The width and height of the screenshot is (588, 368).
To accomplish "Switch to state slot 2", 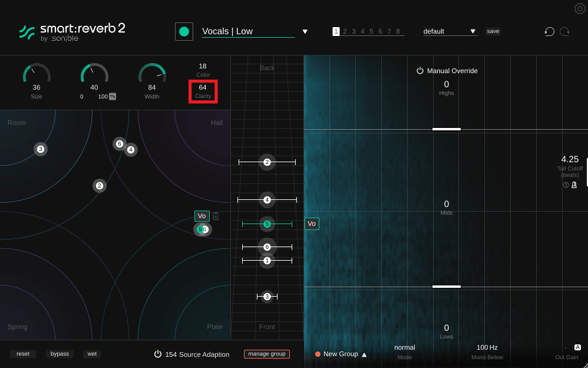I will coord(345,31).
